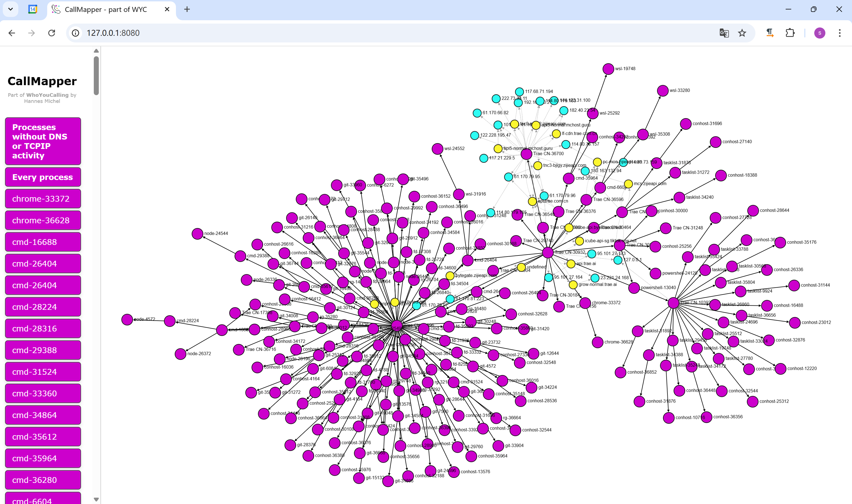This screenshot has width=852, height=504.
Task: Open the pinned calendar tab
Action: coord(33,9)
